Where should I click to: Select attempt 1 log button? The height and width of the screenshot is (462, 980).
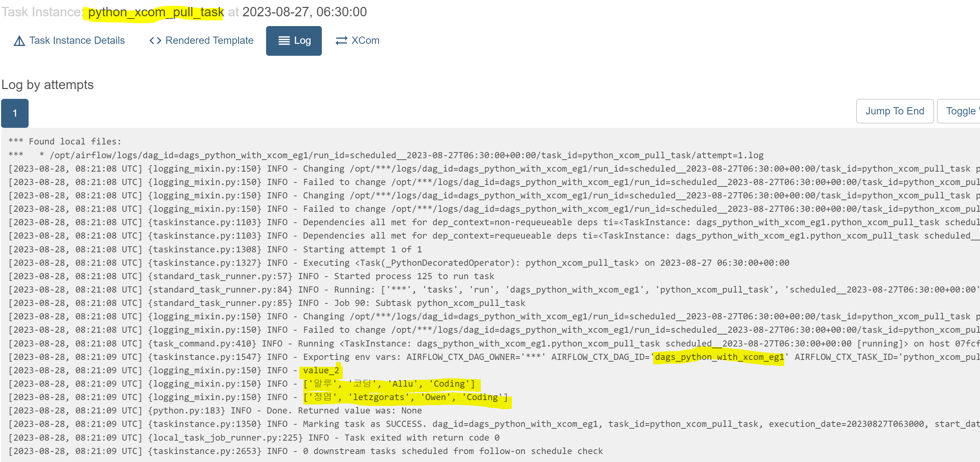point(15,113)
